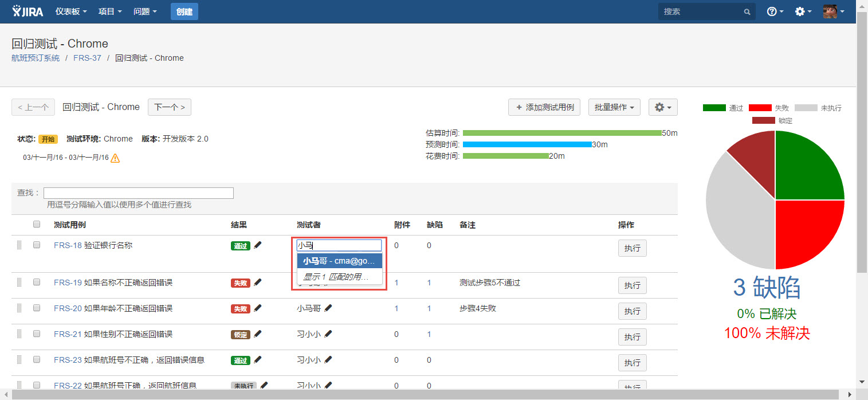Viewport: 868px width, 400px height.
Task: Click 执行 for FRS-21
Action: coord(633,337)
